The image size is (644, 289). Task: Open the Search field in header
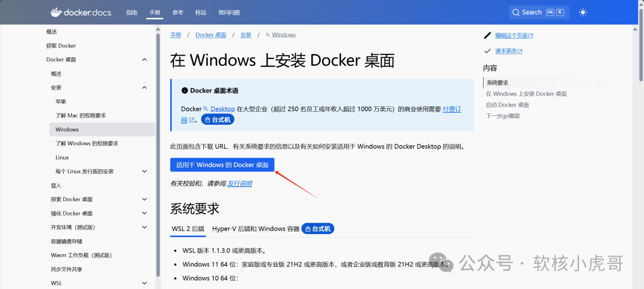point(539,13)
